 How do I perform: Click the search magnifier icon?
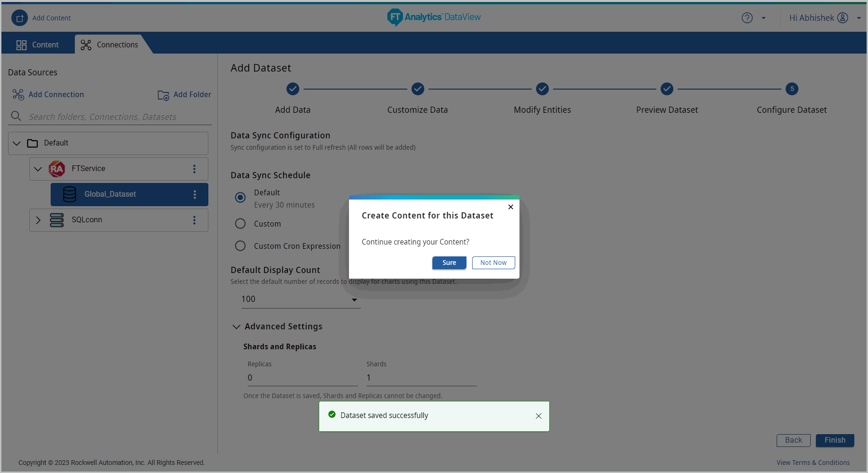[16, 116]
